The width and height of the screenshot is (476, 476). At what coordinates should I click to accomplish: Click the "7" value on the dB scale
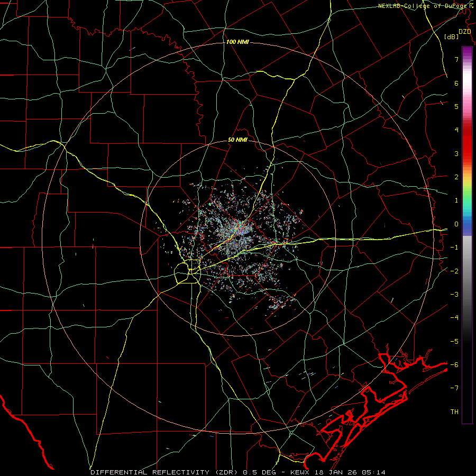(x=456, y=59)
